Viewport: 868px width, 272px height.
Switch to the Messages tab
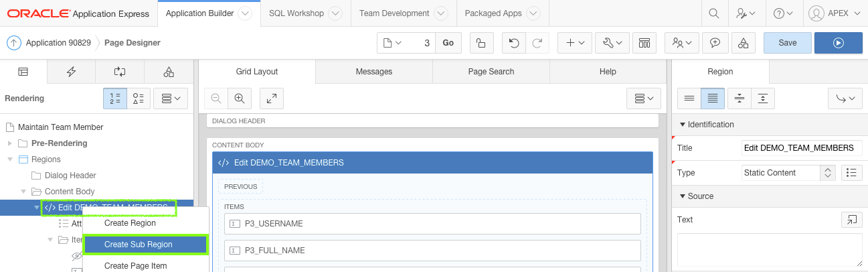pyautogui.click(x=374, y=72)
